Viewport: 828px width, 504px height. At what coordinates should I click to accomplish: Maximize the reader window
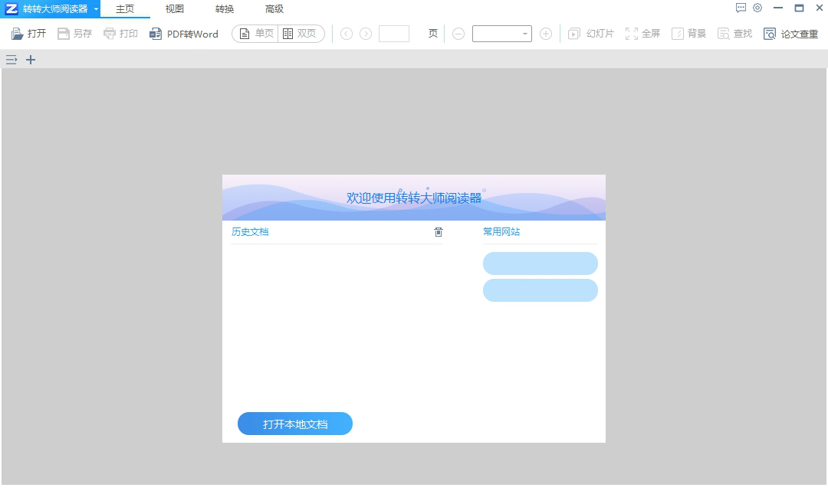pos(799,8)
